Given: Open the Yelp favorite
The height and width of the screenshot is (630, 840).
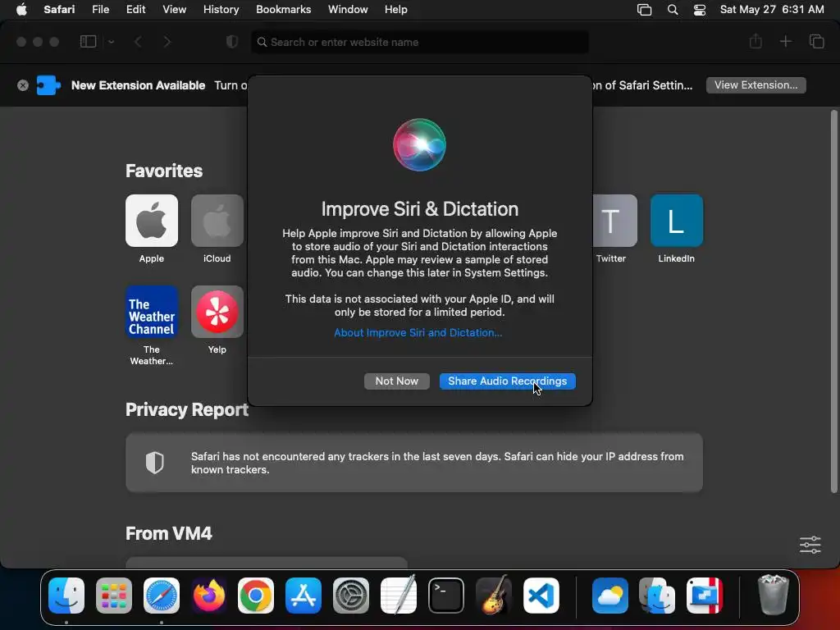Looking at the screenshot, I should click(x=217, y=312).
